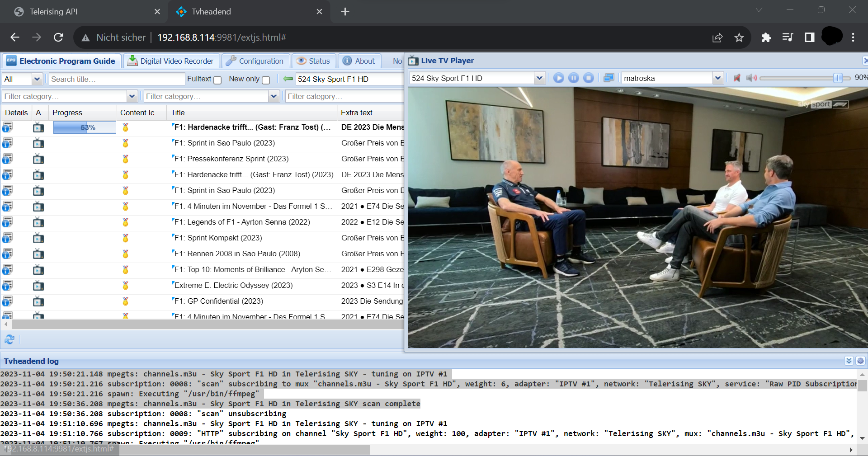The image size is (868, 456).
Task: Enable the Fulltext checkbox
Action: pyautogui.click(x=217, y=80)
